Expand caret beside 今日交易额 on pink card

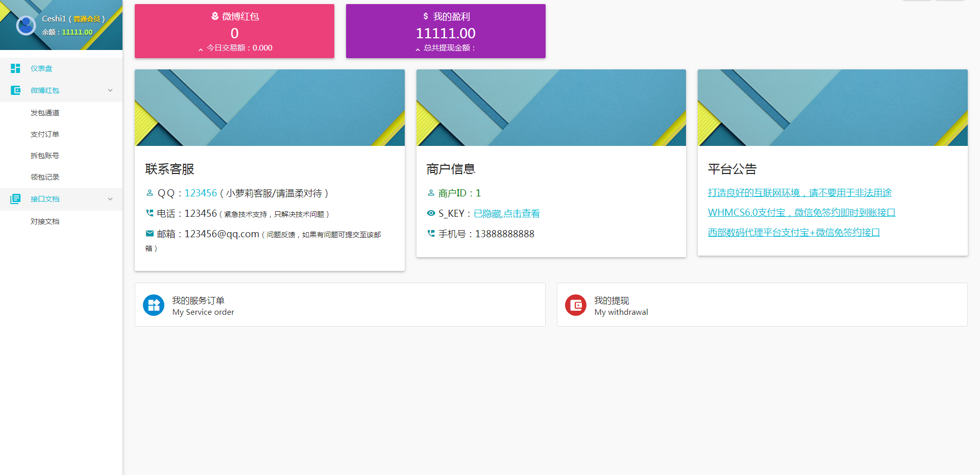201,49
